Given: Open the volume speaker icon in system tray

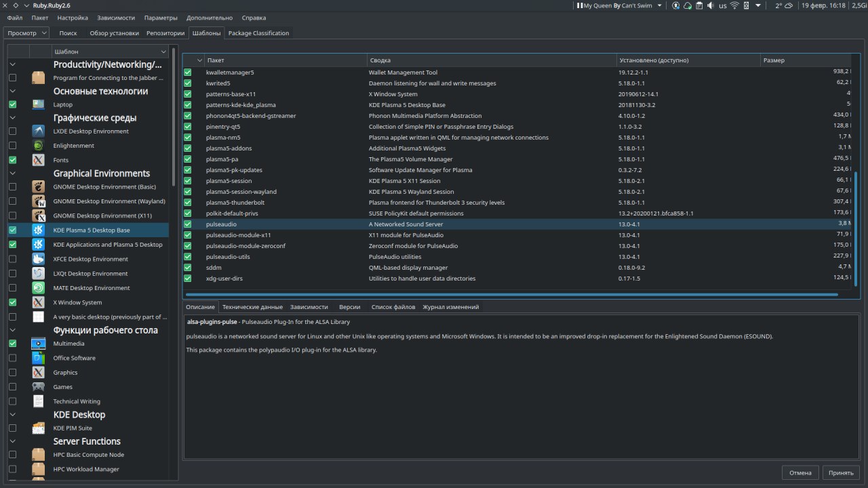Looking at the screenshot, I should [711, 5].
